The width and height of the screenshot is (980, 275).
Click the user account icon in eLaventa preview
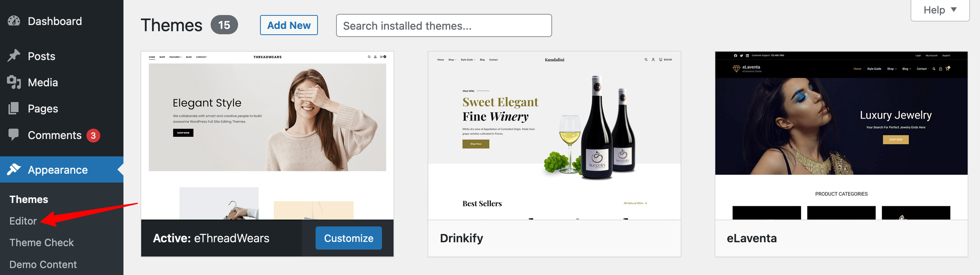(x=940, y=69)
